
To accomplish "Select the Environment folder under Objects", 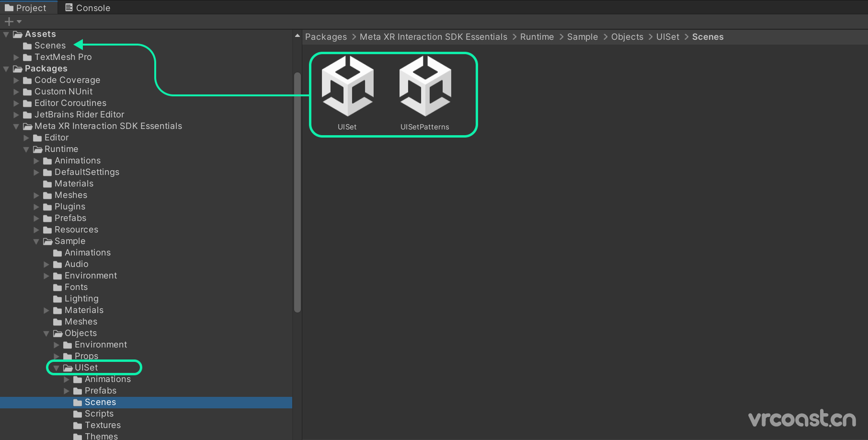I will (95, 345).
